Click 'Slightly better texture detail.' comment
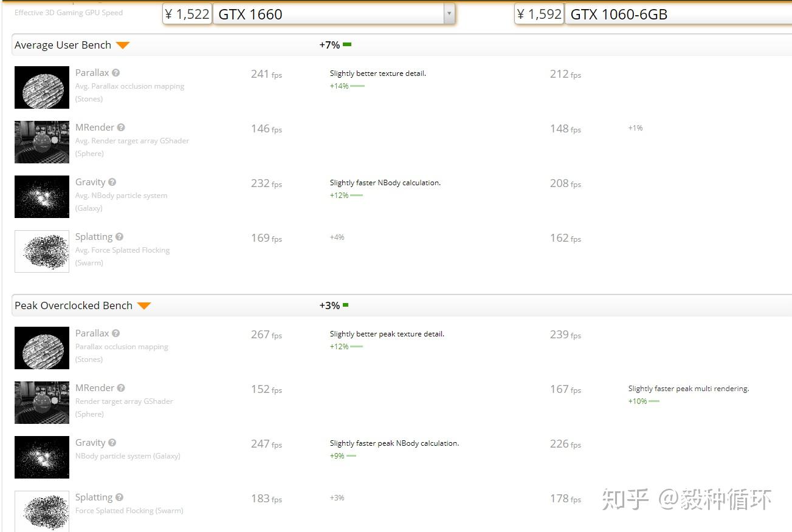 pos(378,73)
